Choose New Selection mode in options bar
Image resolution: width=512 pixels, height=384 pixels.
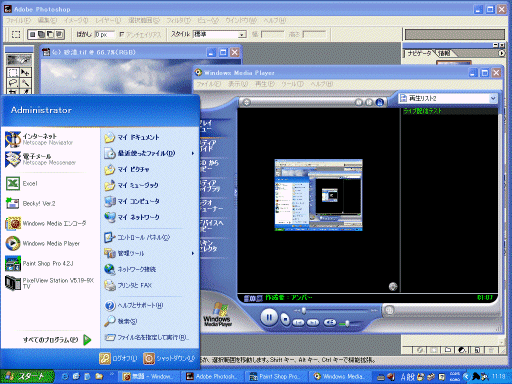[32, 34]
